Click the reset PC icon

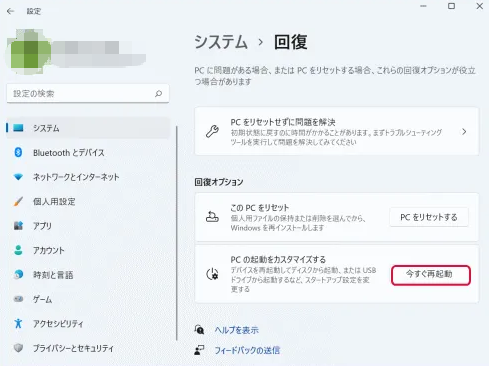[212, 217]
